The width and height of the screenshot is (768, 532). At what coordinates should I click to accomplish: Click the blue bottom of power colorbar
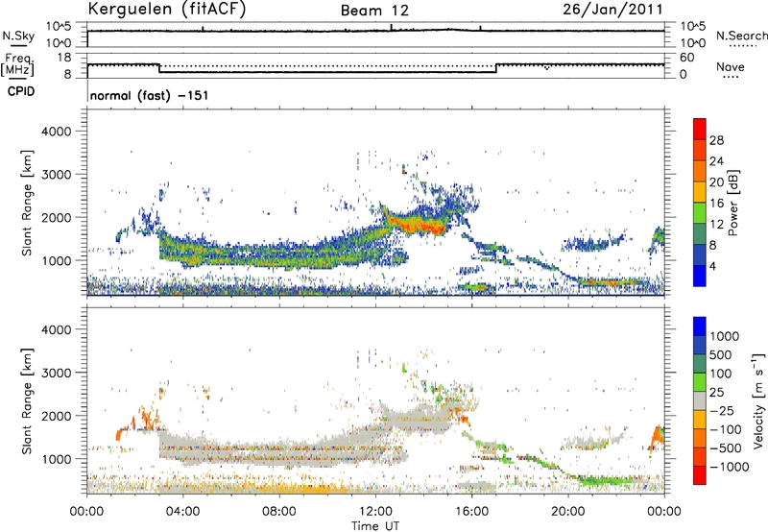tap(700, 277)
